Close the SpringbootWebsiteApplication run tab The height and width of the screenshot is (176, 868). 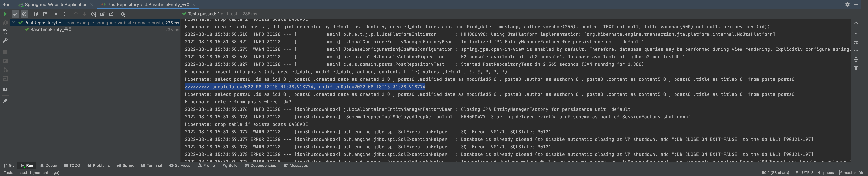click(x=92, y=5)
